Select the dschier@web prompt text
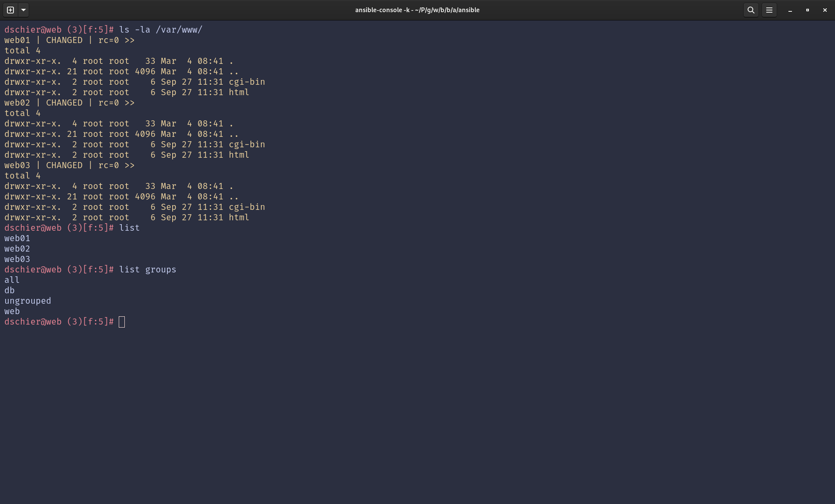835x504 pixels. pos(33,322)
